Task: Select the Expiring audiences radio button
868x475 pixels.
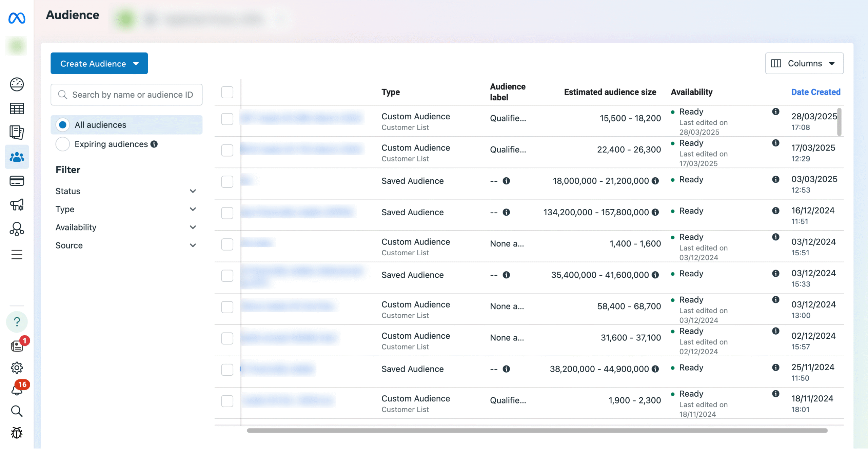Action: 63,144
